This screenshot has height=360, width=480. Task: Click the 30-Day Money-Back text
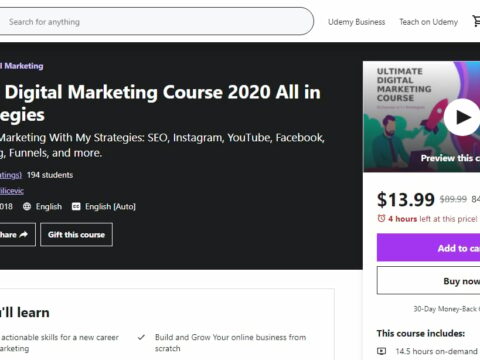tap(447, 309)
